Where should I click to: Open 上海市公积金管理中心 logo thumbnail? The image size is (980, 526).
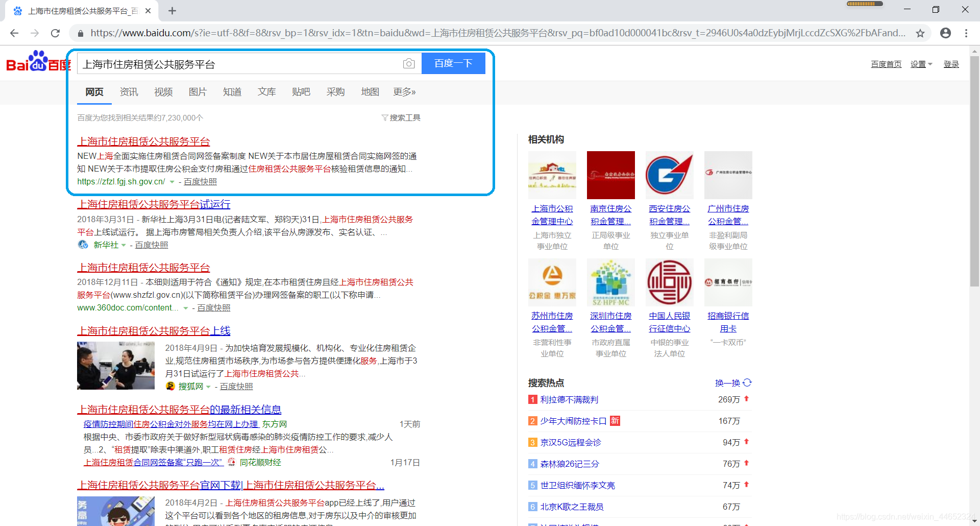(x=552, y=175)
